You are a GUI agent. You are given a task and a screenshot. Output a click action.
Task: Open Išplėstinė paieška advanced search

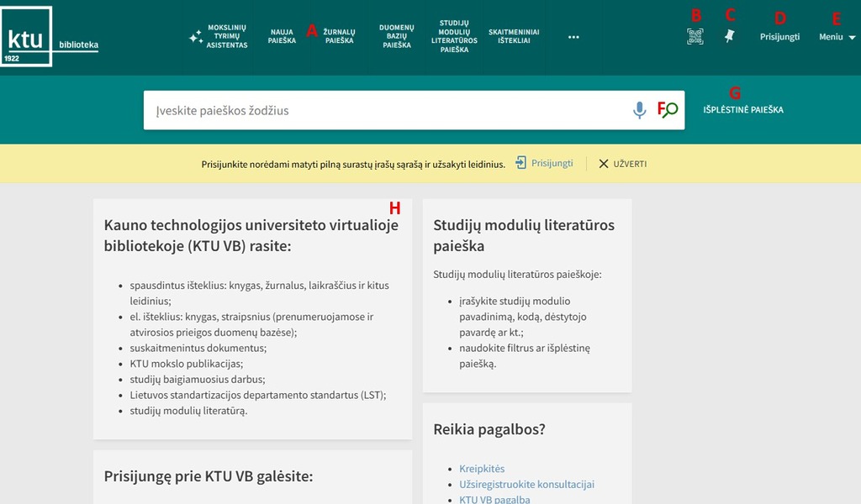pos(743,110)
